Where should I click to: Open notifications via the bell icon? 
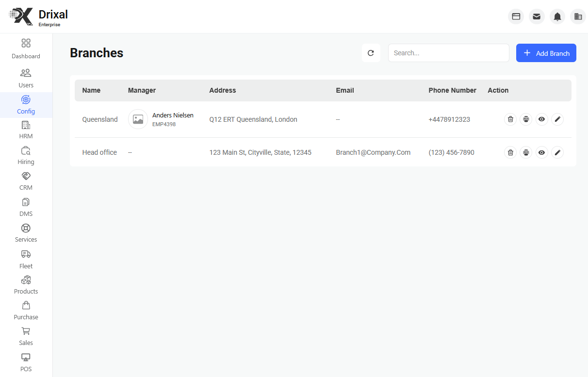coord(557,16)
